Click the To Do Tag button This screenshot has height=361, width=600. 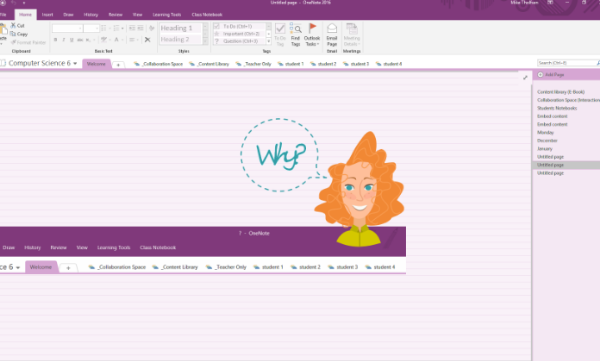coord(280,34)
